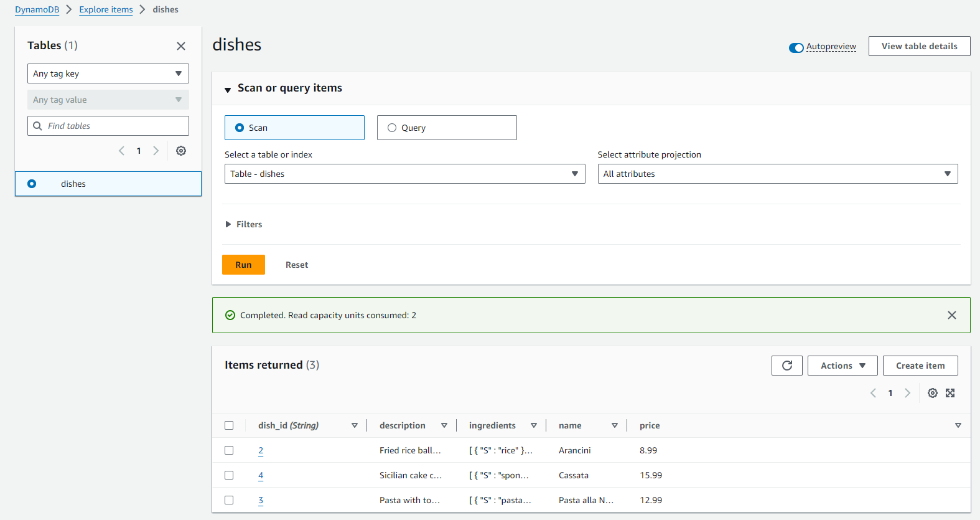
Task: Click the Explore items breadcrumb link
Action: [106, 9]
